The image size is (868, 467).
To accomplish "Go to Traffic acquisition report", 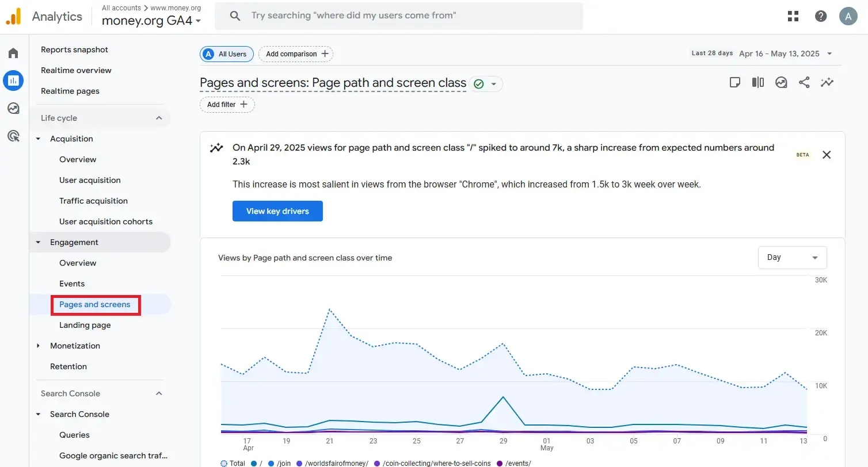I will tap(93, 201).
